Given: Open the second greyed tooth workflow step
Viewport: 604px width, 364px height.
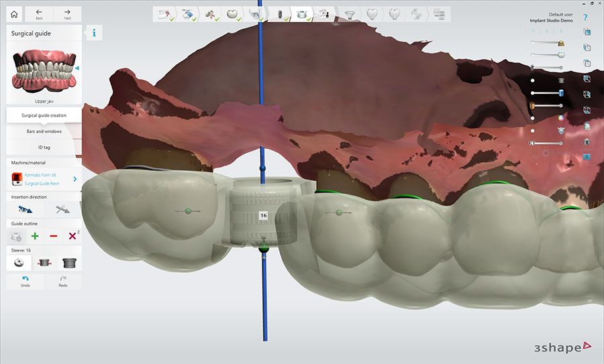Looking at the screenshot, I should (394, 15).
